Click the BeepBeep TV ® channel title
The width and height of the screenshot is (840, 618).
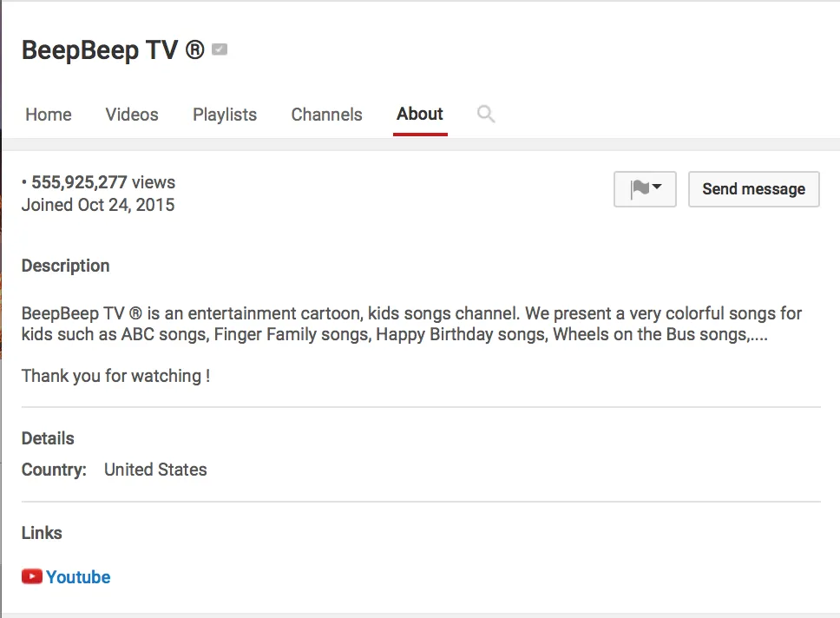(113, 50)
